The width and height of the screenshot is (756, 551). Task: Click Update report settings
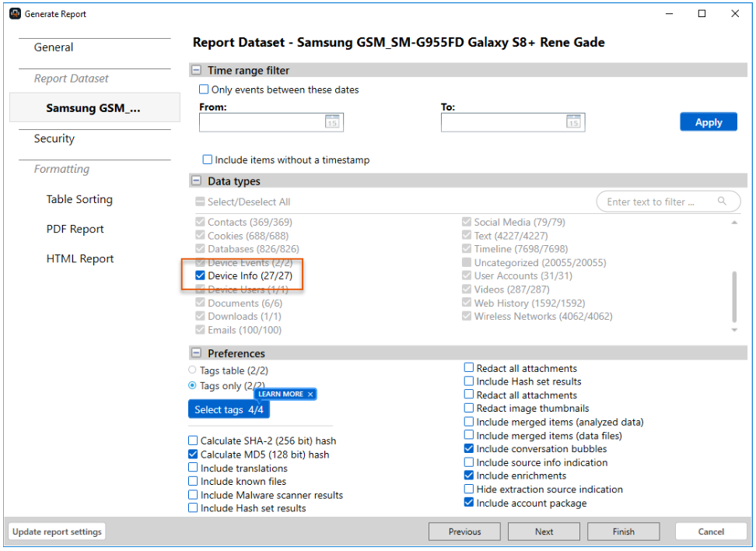[57, 532]
